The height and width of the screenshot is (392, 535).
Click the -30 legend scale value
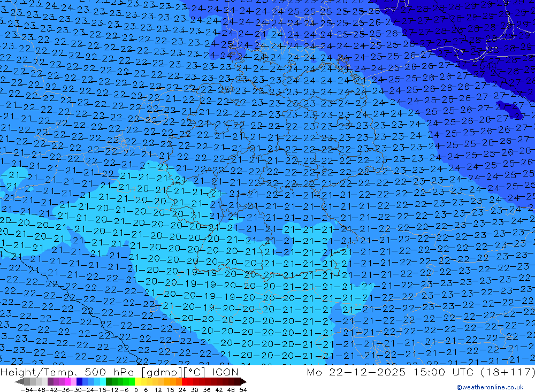(x=76, y=390)
